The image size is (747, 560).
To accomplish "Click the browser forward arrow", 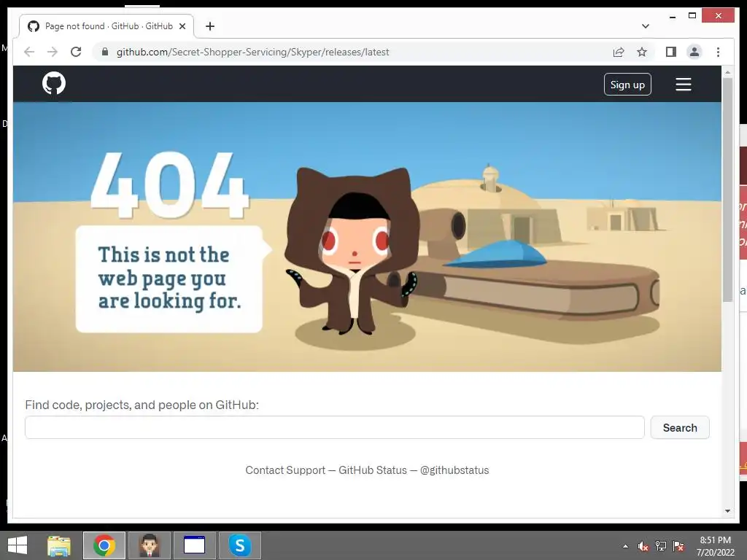I will 53,52.
